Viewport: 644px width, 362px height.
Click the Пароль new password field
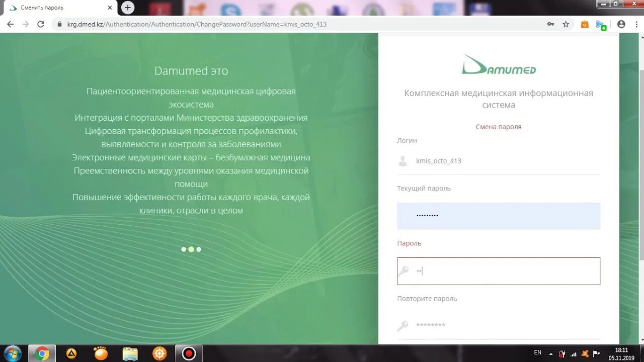pyautogui.click(x=499, y=271)
